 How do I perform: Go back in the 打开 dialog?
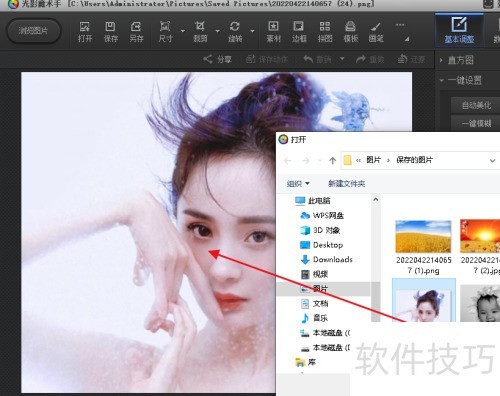tap(288, 161)
